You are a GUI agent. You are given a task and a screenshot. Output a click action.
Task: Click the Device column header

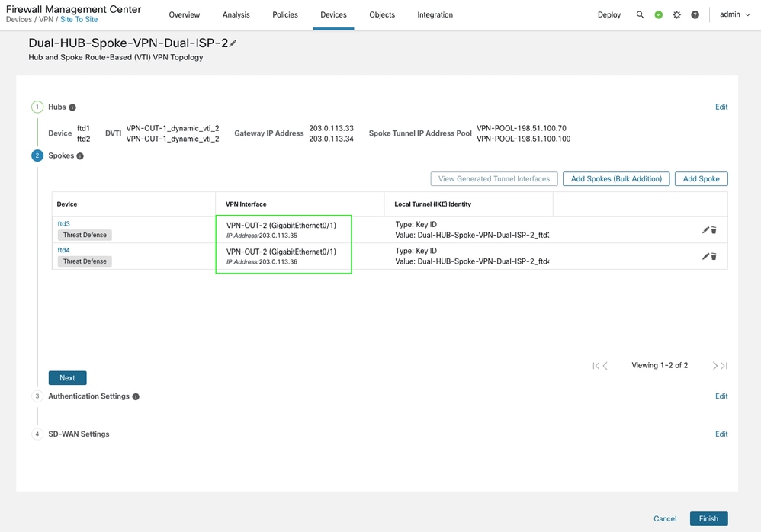(67, 204)
